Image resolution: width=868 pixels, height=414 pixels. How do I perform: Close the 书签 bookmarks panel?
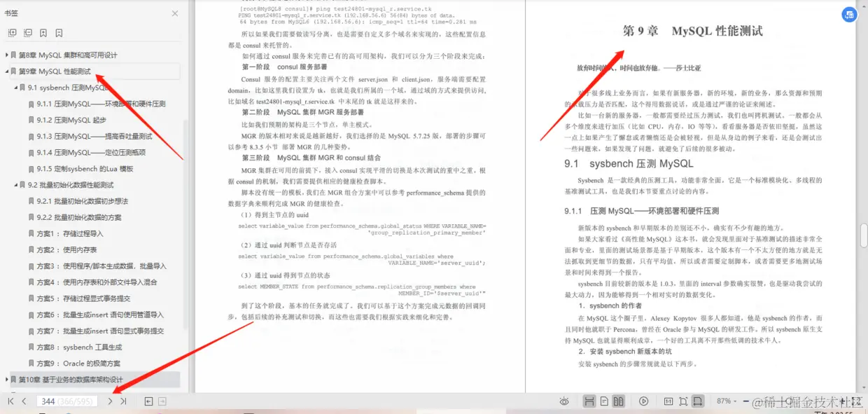click(175, 13)
